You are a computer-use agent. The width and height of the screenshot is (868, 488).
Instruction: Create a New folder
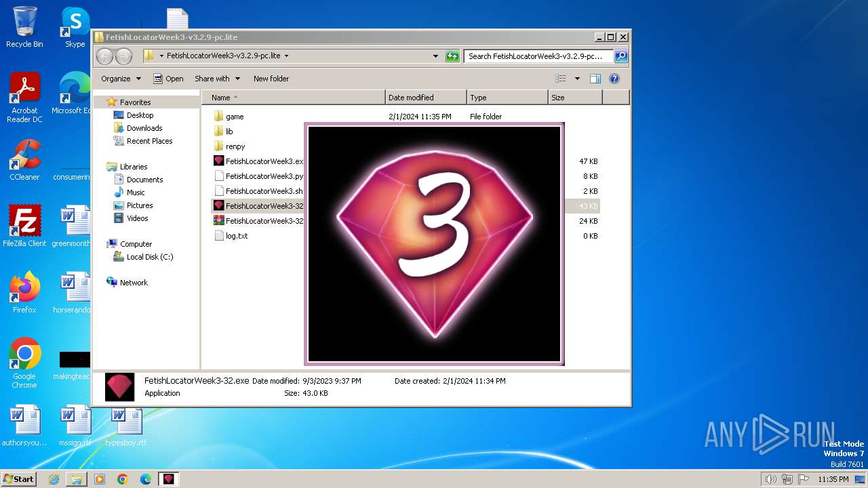271,79
